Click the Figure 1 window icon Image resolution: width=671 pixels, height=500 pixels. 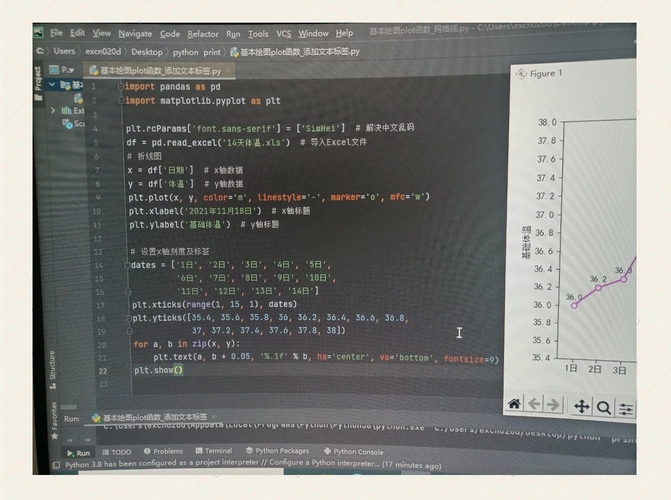[x=521, y=74]
